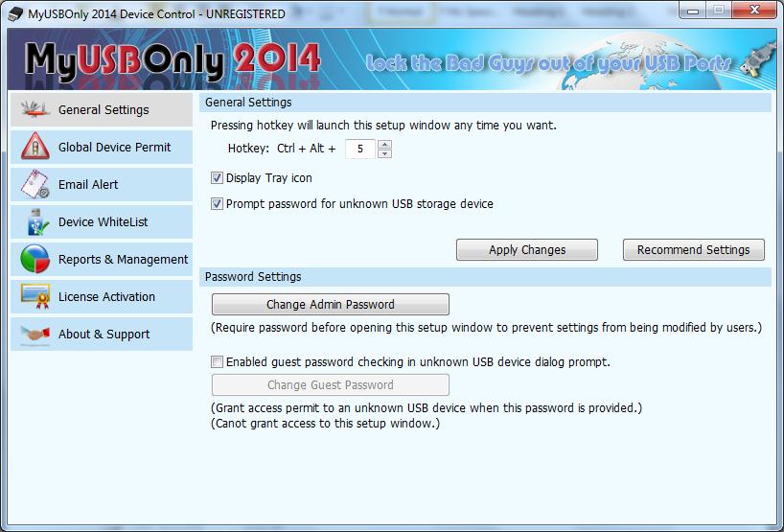Click the USB checkmark icon for Device WhiteList
784x532 pixels.
[37, 221]
